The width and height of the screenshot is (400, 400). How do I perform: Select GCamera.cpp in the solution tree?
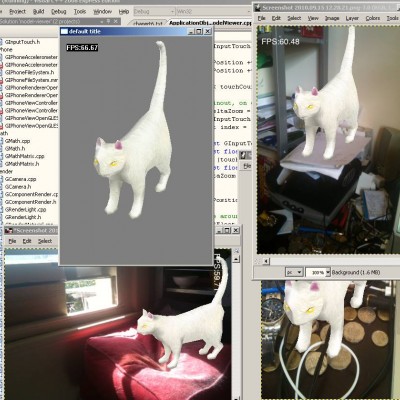[x=20, y=179]
